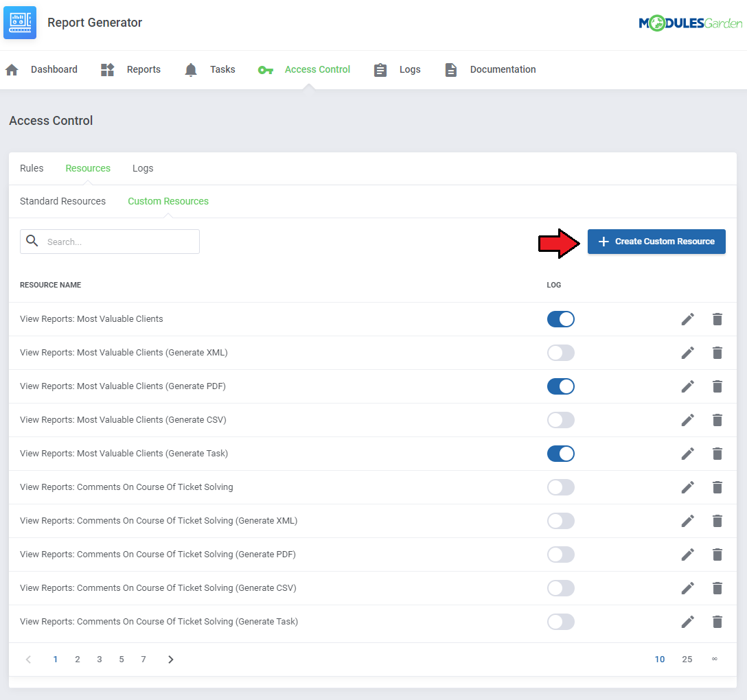Show 25 entries per page
Image resolution: width=747 pixels, height=700 pixels.
click(687, 660)
